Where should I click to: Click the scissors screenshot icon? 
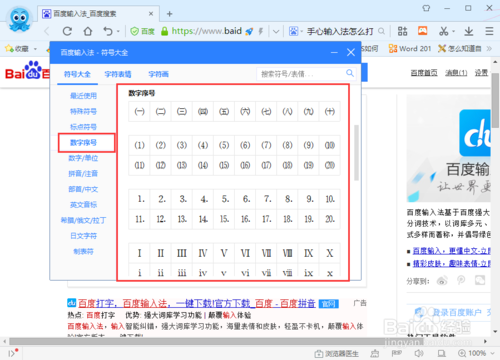point(443,31)
